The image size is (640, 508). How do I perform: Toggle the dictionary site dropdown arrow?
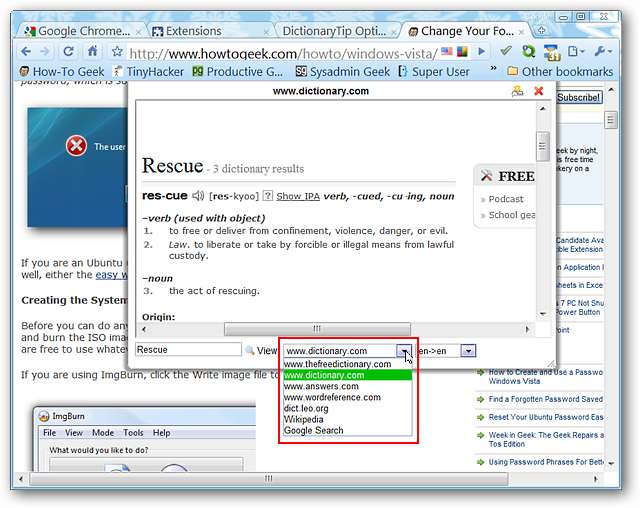click(x=404, y=351)
